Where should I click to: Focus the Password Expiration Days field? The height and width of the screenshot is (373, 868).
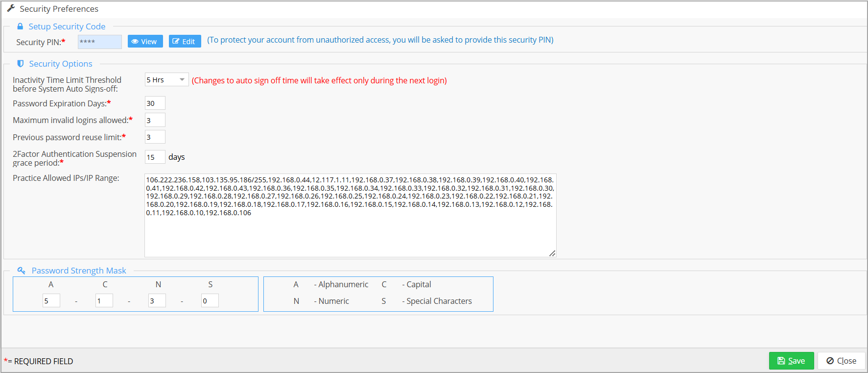[x=155, y=103]
